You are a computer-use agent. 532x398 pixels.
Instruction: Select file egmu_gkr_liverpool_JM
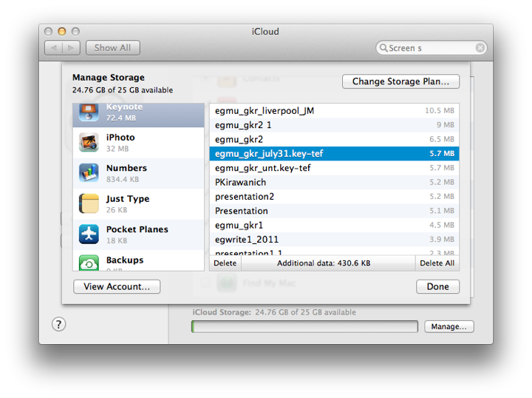click(x=334, y=111)
